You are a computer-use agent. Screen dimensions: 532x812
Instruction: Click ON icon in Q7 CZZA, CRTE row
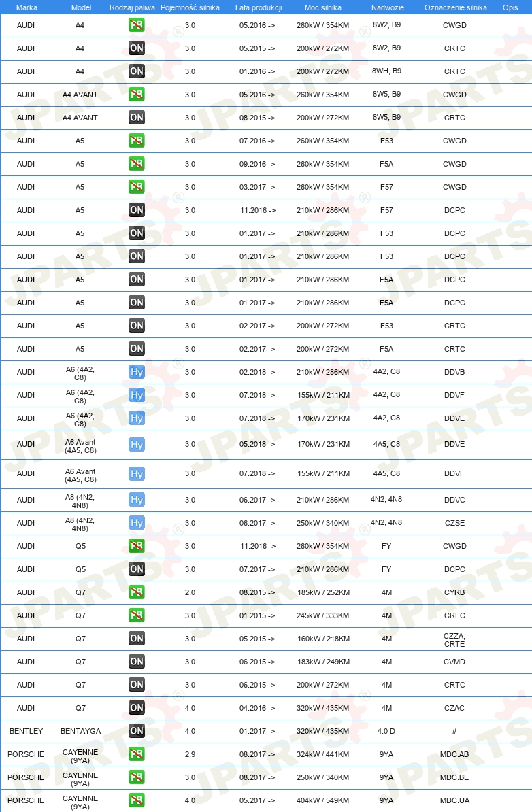(137, 639)
